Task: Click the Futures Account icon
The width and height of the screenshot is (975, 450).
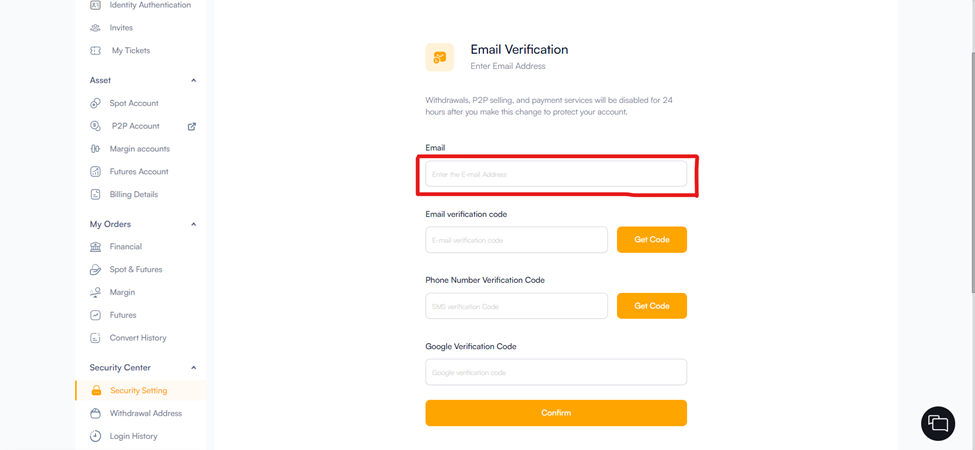Action: pos(95,172)
